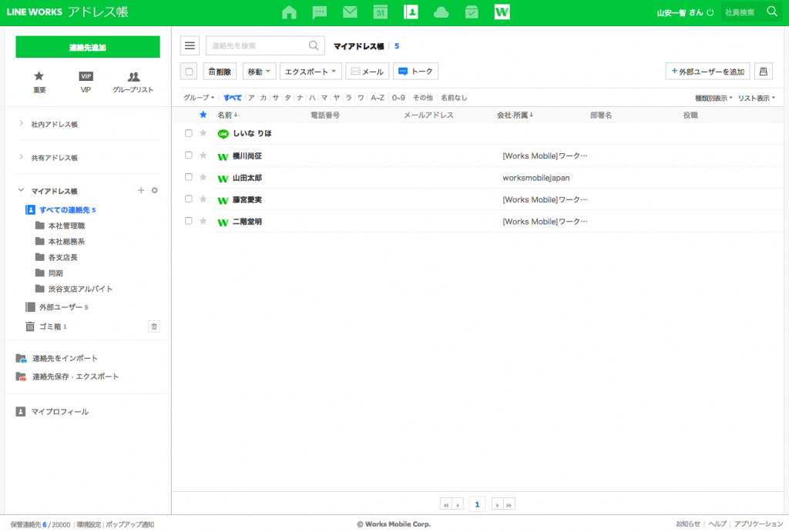Check the box for 山田太郎

click(189, 177)
